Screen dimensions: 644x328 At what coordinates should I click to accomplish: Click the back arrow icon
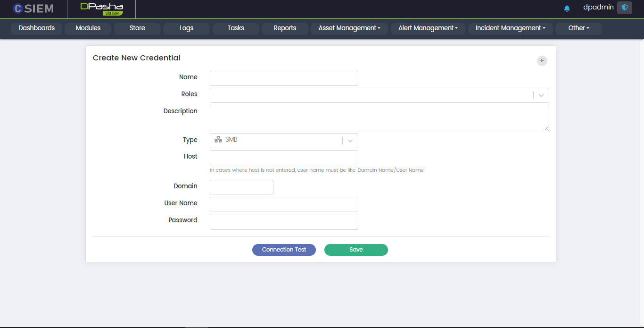[x=542, y=60]
